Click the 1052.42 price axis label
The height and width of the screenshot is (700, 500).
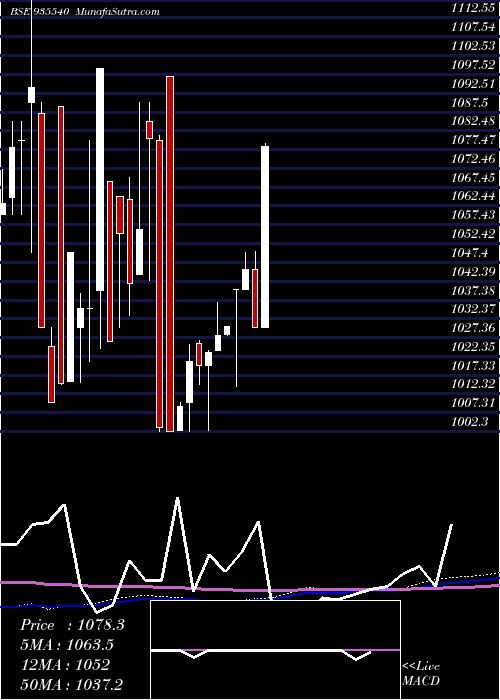(x=473, y=234)
